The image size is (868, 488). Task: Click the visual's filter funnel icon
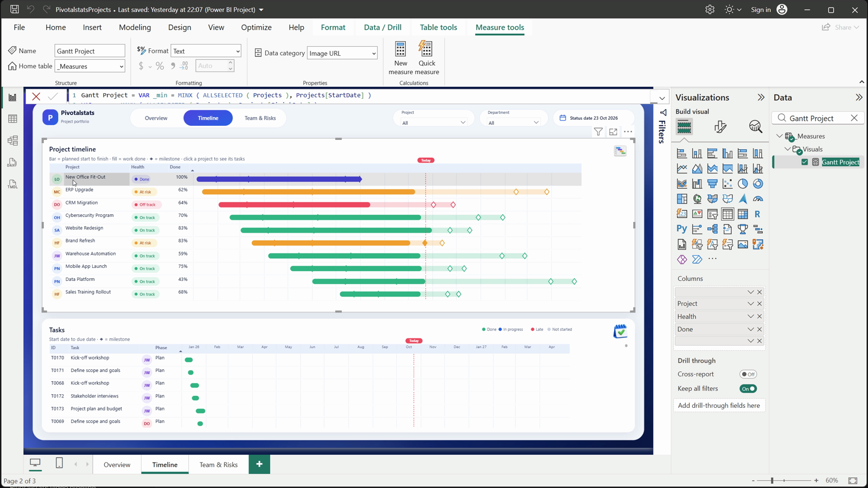point(598,132)
